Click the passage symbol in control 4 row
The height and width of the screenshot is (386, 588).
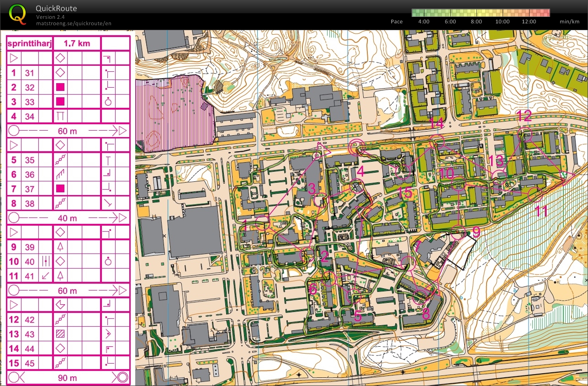(x=60, y=116)
